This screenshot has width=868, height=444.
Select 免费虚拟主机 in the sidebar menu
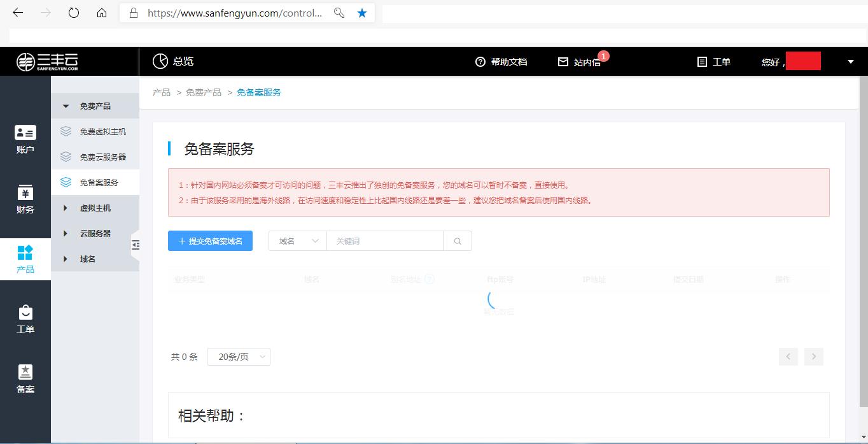point(102,131)
